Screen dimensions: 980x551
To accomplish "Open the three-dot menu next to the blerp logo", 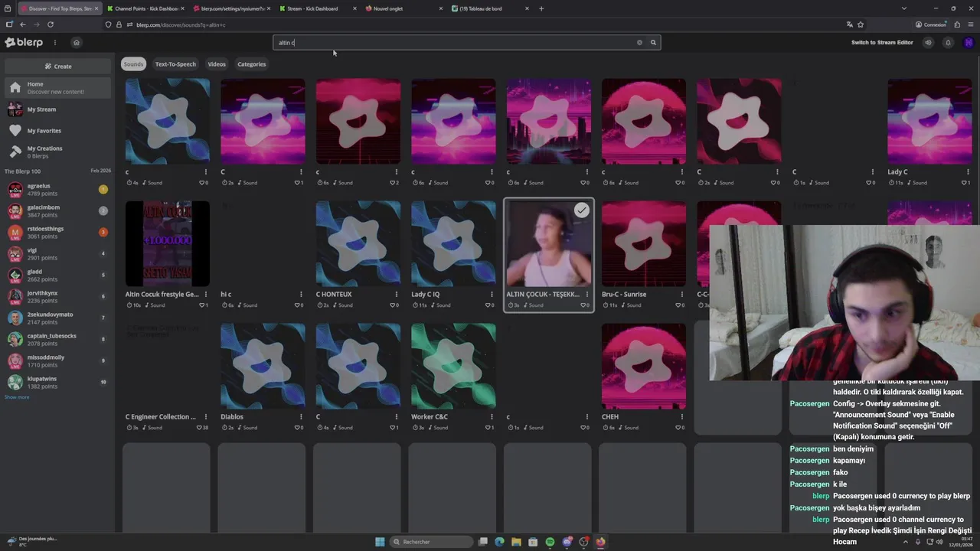I will [x=55, y=42].
